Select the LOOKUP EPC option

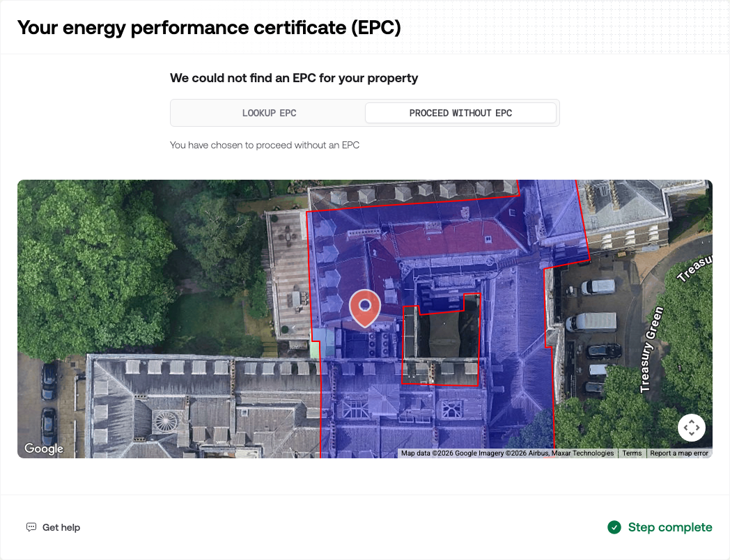[x=269, y=113]
